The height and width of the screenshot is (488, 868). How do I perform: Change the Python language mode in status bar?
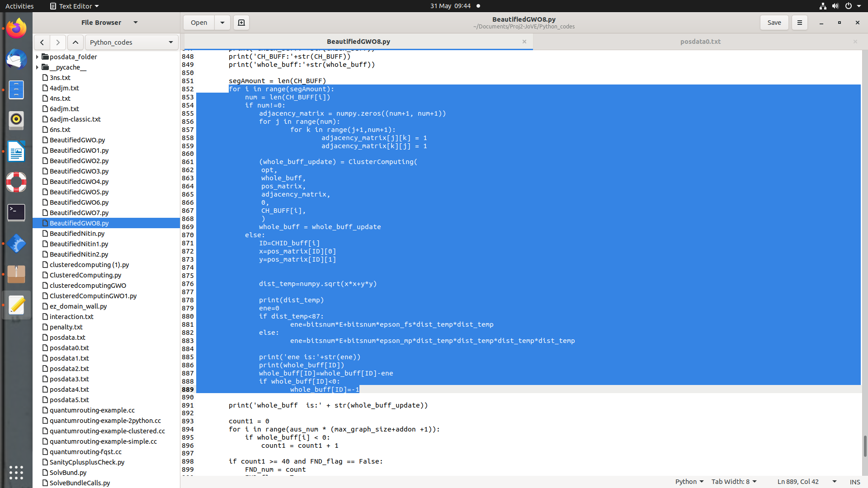[x=689, y=482]
